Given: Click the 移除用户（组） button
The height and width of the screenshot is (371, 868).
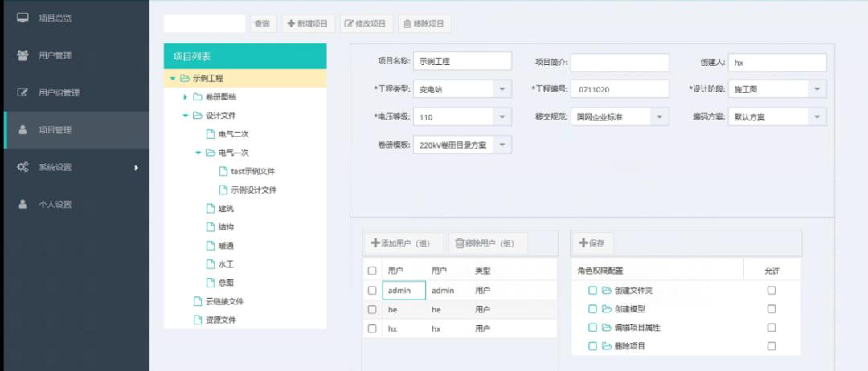Looking at the screenshot, I should point(488,243).
